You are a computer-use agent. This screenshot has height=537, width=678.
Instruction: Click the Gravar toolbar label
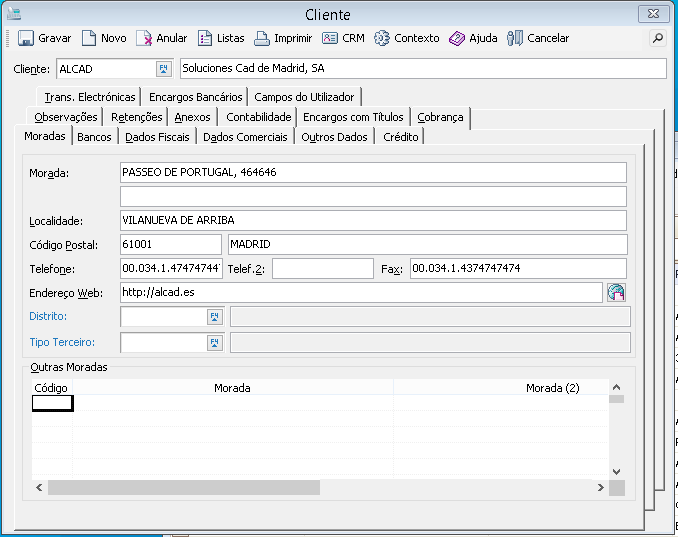tap(54, 38)
